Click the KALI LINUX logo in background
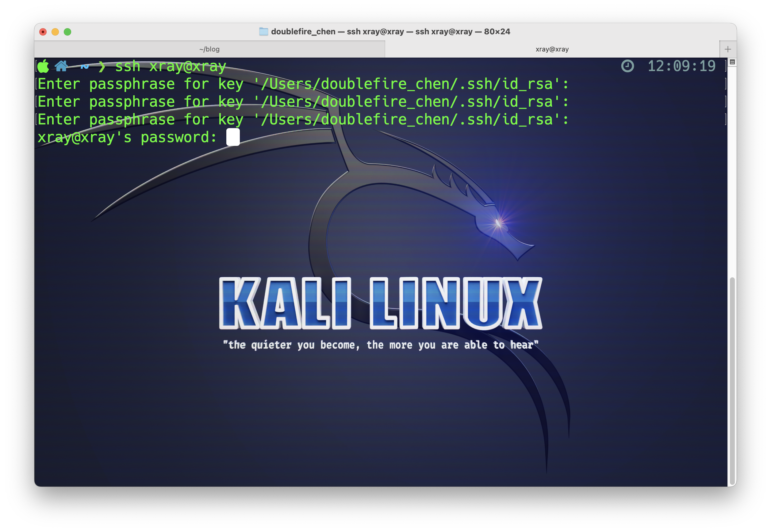The height and width of the screenshot is (532, 771). pos(380,303)
